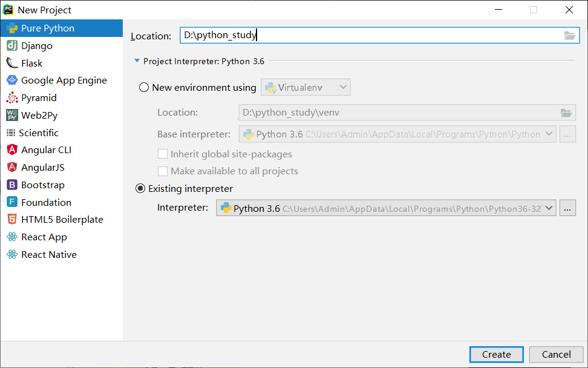Open the Virtualenv environment dropdown
This screenshot has width=588, height=368.
click(305, 88)
